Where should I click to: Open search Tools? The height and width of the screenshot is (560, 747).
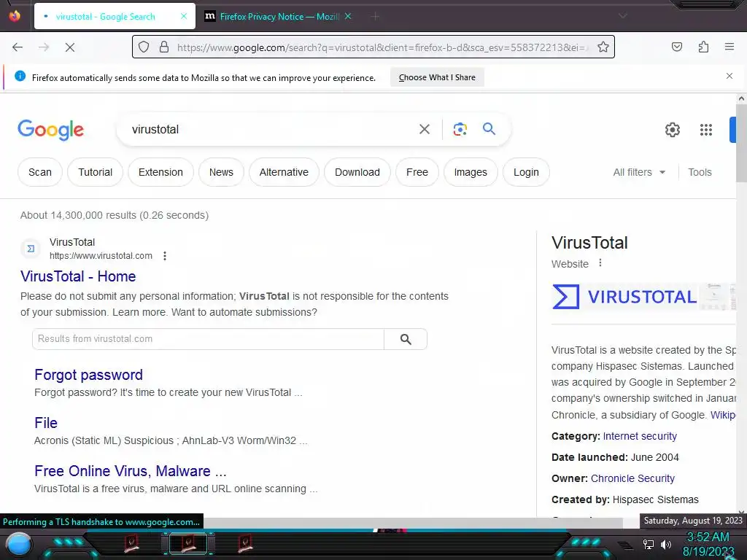point(700,172)
